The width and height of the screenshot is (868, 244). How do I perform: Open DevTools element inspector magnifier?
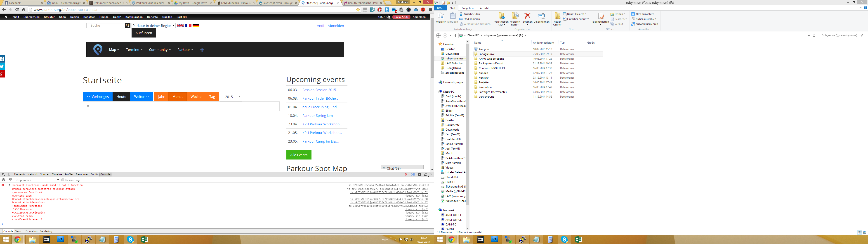click(x=3, y=175)
